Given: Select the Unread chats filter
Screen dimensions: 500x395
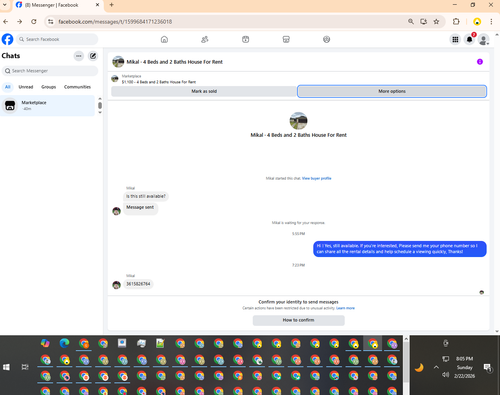Looking at the screenshot, I should [26, 87].
